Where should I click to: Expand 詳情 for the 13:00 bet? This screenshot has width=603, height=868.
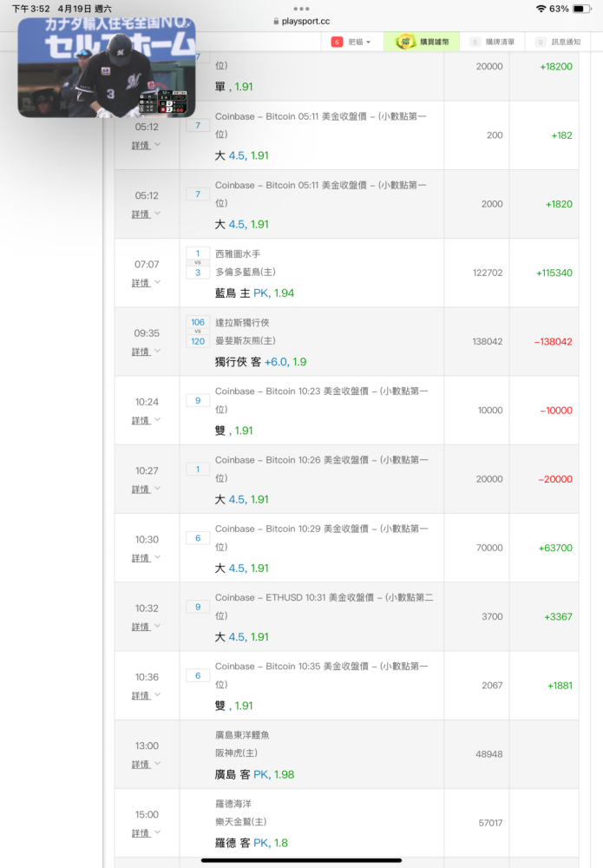pos(146,764)
